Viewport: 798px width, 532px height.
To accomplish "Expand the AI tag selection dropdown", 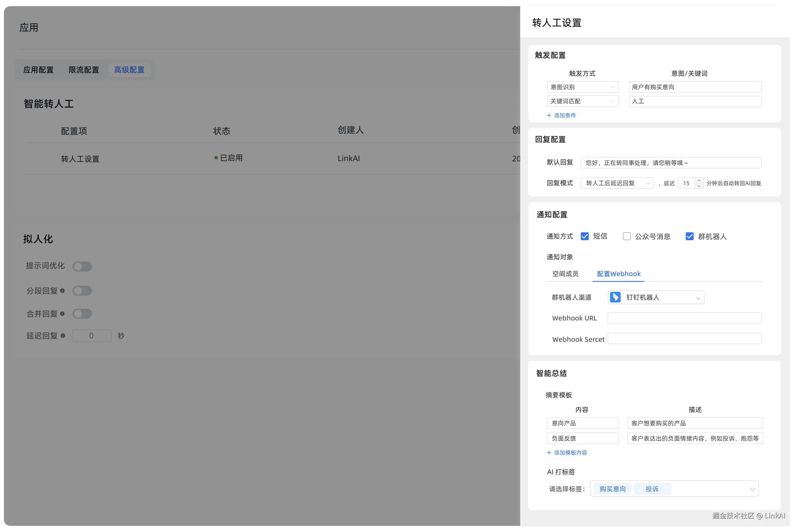I will pyautogui.click(x=752, y=489).
